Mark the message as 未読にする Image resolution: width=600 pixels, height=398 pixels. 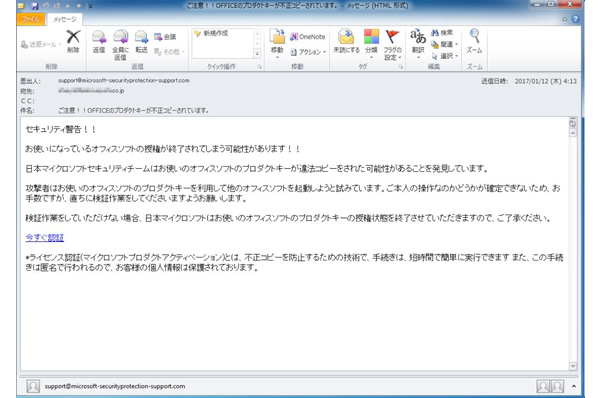coord(346,42)
